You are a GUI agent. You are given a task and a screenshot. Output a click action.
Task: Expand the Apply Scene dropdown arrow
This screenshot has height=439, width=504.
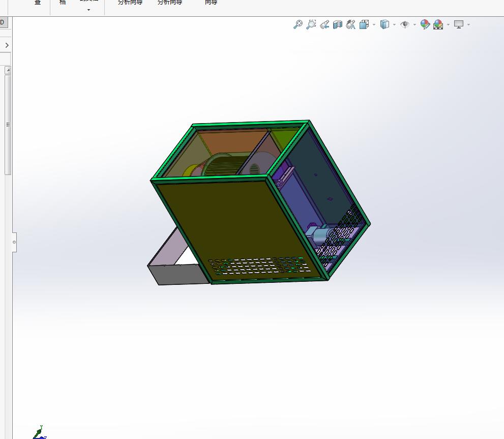tap(448, 24)
